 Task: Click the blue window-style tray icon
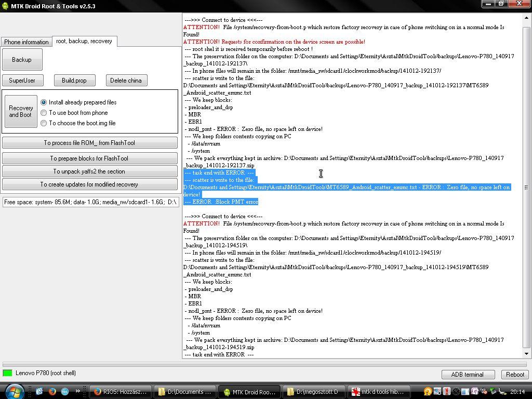point(465,392)
